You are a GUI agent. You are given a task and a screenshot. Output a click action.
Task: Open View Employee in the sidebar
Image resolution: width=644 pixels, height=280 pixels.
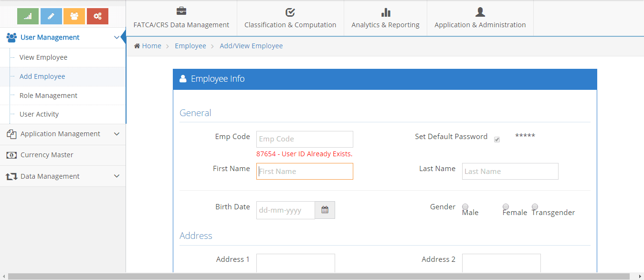pos(43,57)
